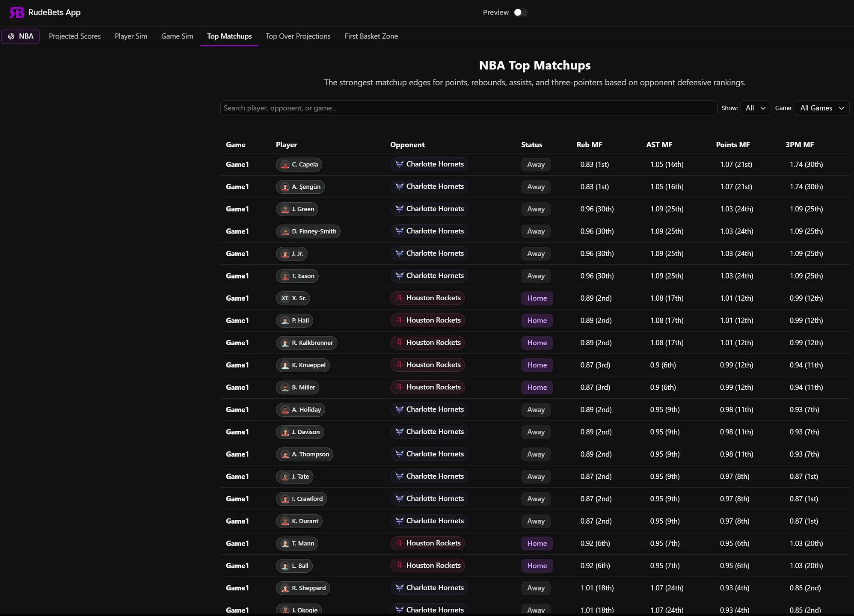This screenshot has height=616, width=854.
Task: Click the Game column header
Action: [236, 145]
